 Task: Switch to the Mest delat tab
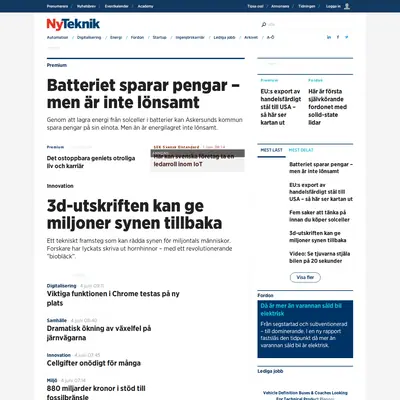(x=301, y=150)
